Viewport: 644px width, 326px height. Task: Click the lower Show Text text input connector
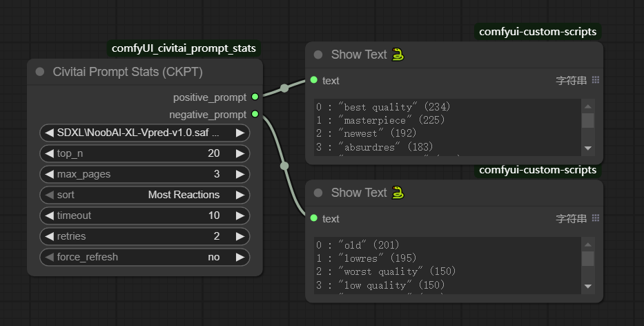point(314,218)
